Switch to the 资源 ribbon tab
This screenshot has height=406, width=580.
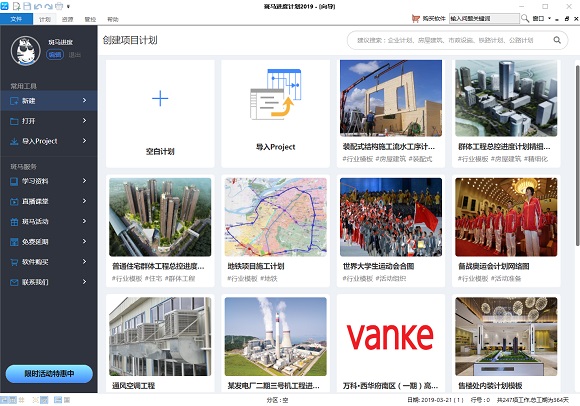coord(67,19)
